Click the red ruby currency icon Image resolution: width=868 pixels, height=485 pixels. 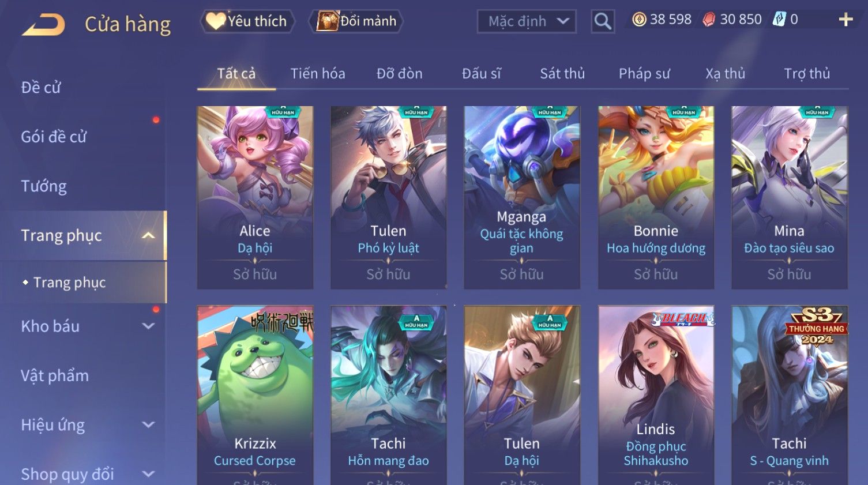[x=709, y=20]
